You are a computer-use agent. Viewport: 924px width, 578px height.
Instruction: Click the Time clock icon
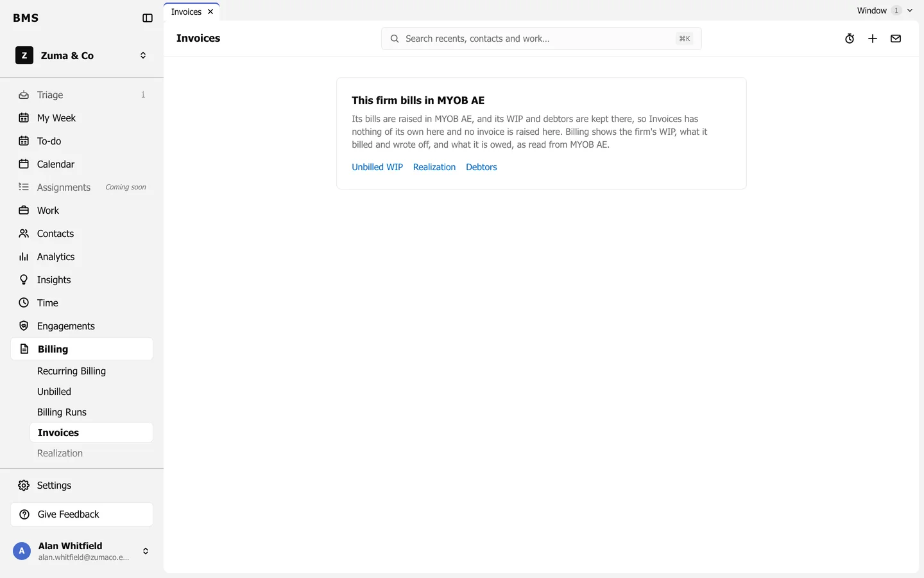coord(24,303)
